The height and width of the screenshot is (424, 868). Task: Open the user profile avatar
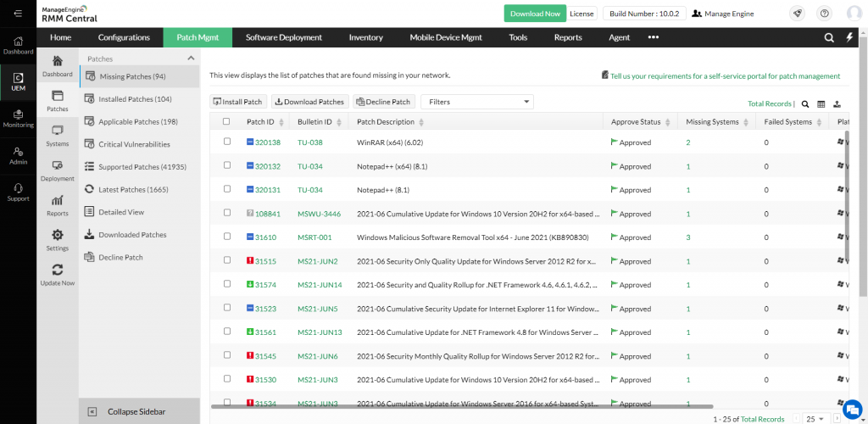pyautogui.click(x=854, y=14)
